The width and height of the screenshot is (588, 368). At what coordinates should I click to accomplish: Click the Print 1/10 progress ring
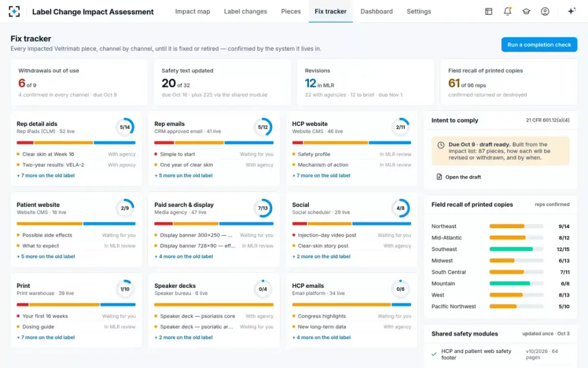(125, 289)
